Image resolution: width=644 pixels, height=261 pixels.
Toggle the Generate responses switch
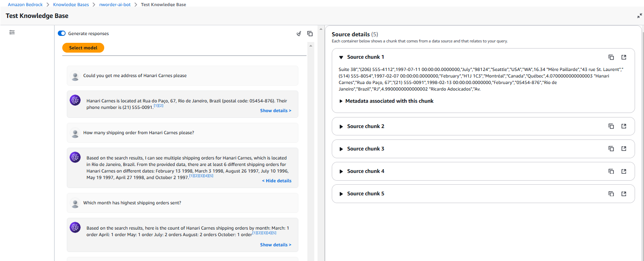tap(62, 33)
